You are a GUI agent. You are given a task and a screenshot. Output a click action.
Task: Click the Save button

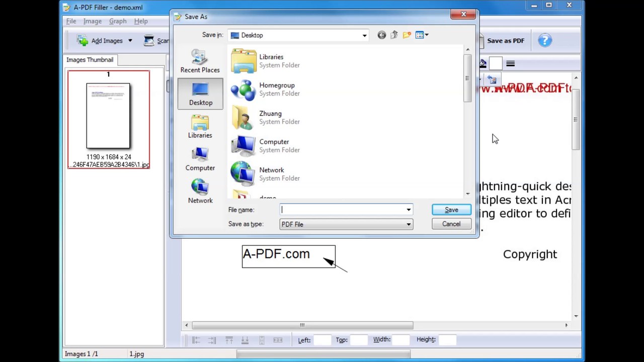tap(451, 210)
